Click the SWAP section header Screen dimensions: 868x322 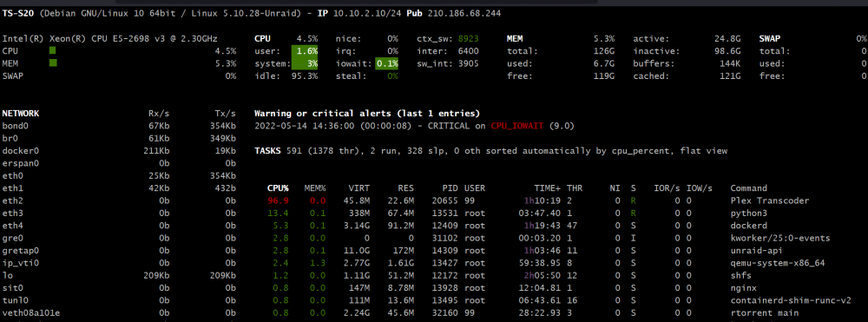(769, 38)
